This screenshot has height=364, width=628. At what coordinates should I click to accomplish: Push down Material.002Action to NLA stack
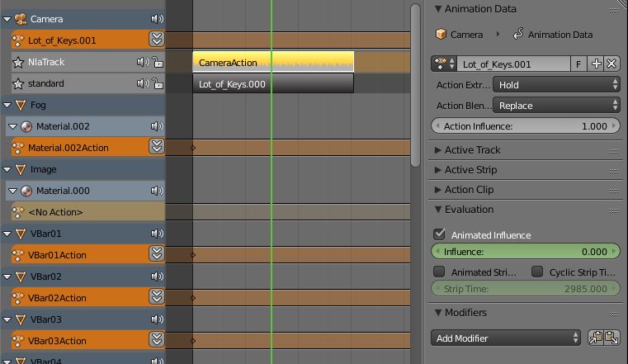157,147
